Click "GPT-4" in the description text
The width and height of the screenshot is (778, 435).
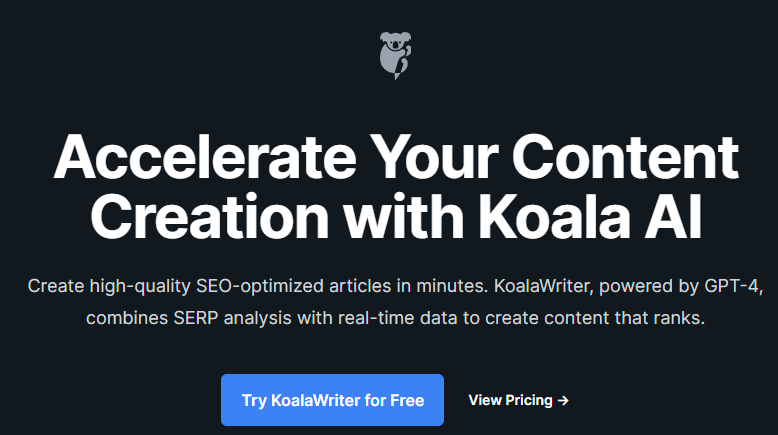pyautogui.click(x=732, y=286)
